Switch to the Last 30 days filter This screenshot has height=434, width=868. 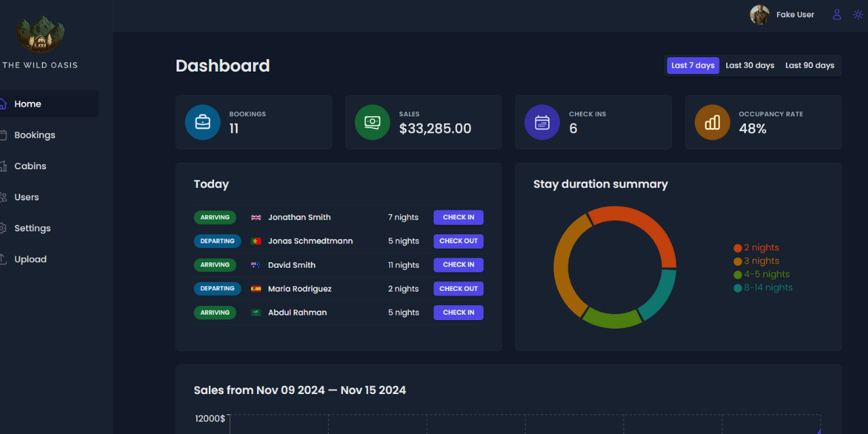pos(750,65)
